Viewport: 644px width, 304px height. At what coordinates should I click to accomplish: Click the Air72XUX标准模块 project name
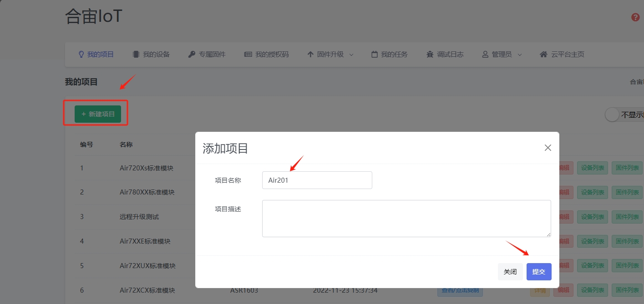(147, 266)
